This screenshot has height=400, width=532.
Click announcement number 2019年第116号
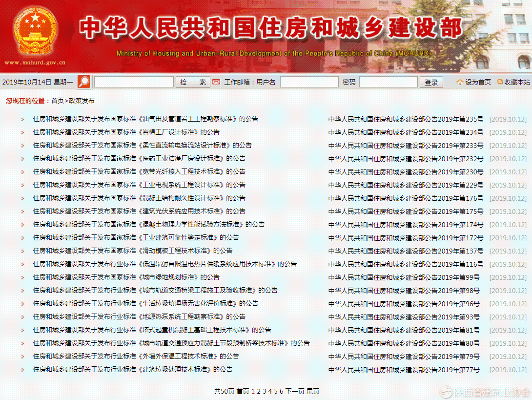point(406,265)
